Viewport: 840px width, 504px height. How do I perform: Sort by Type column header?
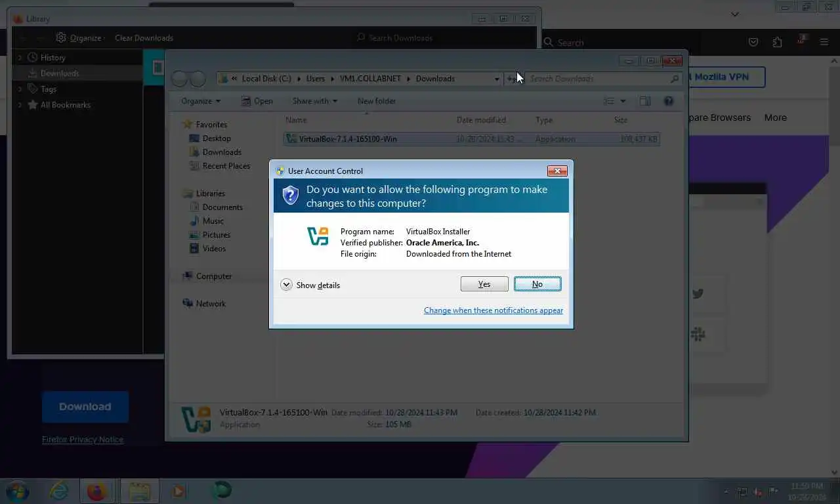(544, 120)
